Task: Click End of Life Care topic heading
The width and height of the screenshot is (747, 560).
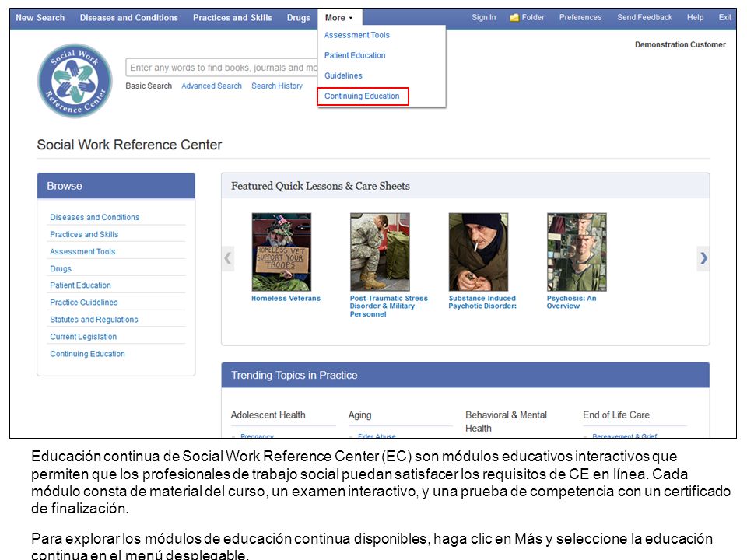Action: click(x=616, y=415)
